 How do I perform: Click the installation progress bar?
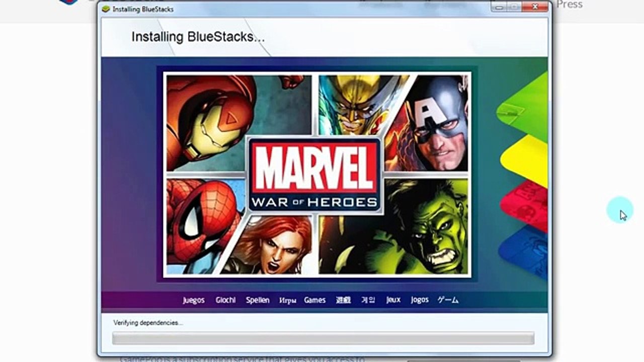coord(323,338)
